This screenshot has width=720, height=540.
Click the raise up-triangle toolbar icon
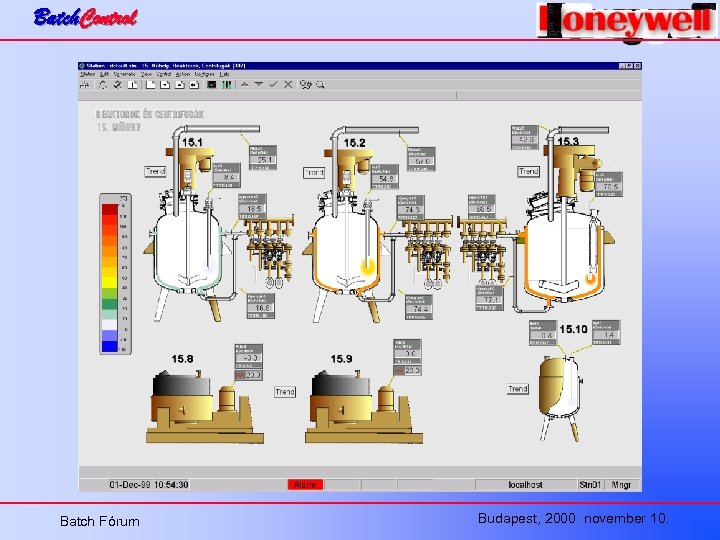point(245,84)
